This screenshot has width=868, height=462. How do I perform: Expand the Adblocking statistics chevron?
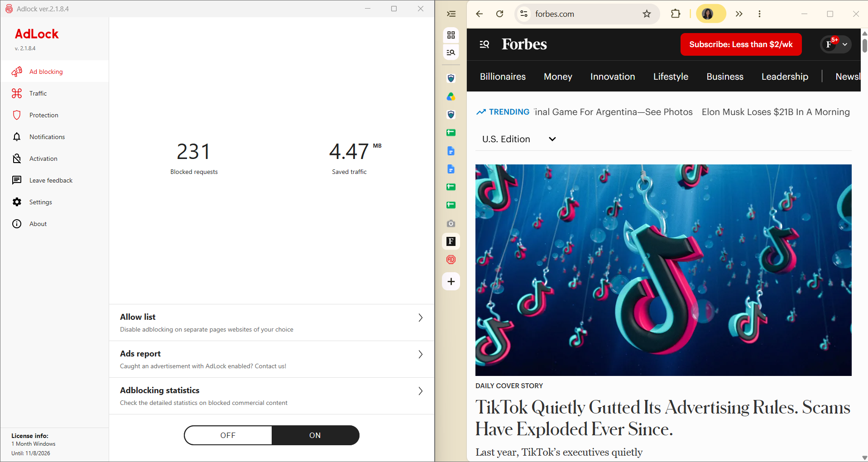(420, 391)
